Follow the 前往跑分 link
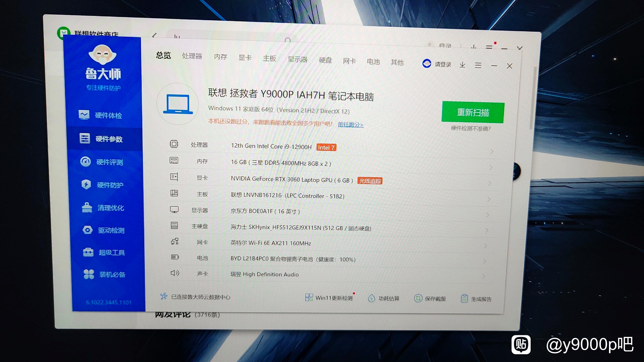Image resolution: width=644 pixels, height=362 pixels. 350,124
